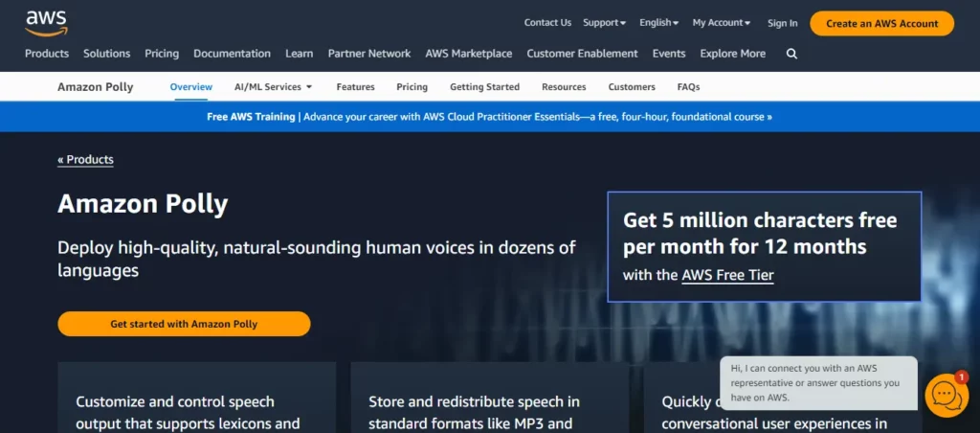Open the chat assistant bubble icon

click(x=947, y=396)
